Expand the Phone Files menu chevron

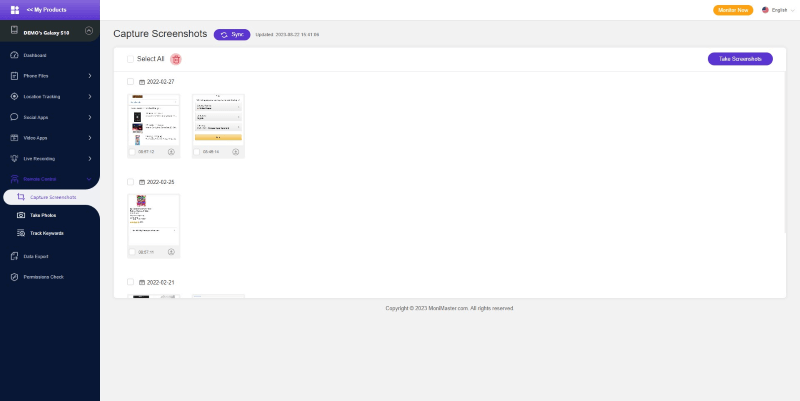click(90, 76)
